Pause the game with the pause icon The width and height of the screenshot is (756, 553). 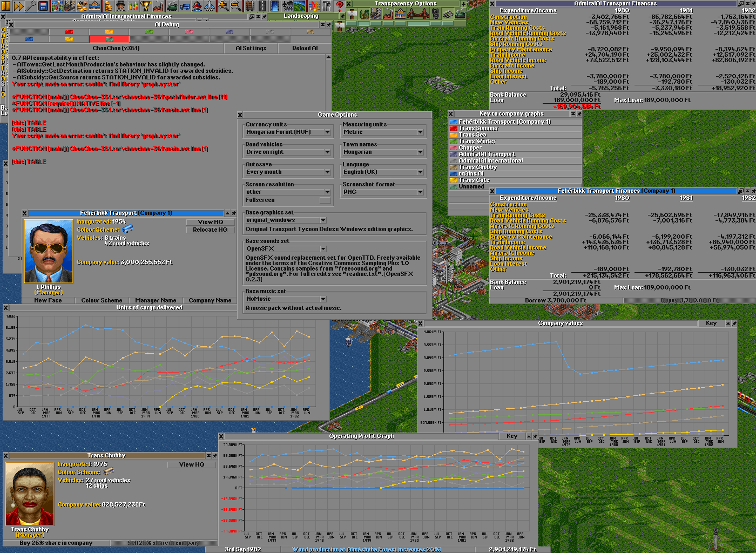click(6, 6)
